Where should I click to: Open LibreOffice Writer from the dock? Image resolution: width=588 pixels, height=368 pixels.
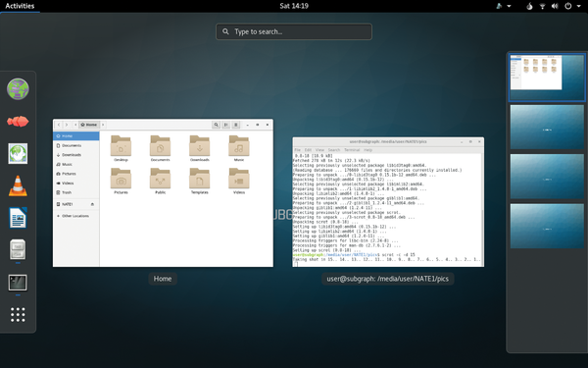[x=18, y=218]
